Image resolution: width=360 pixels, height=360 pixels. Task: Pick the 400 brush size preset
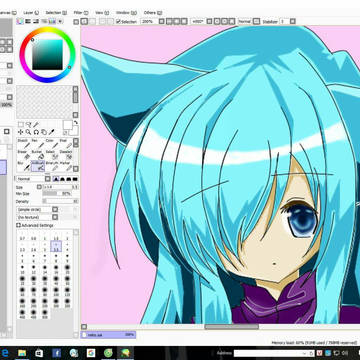click(x=22, y=313)
